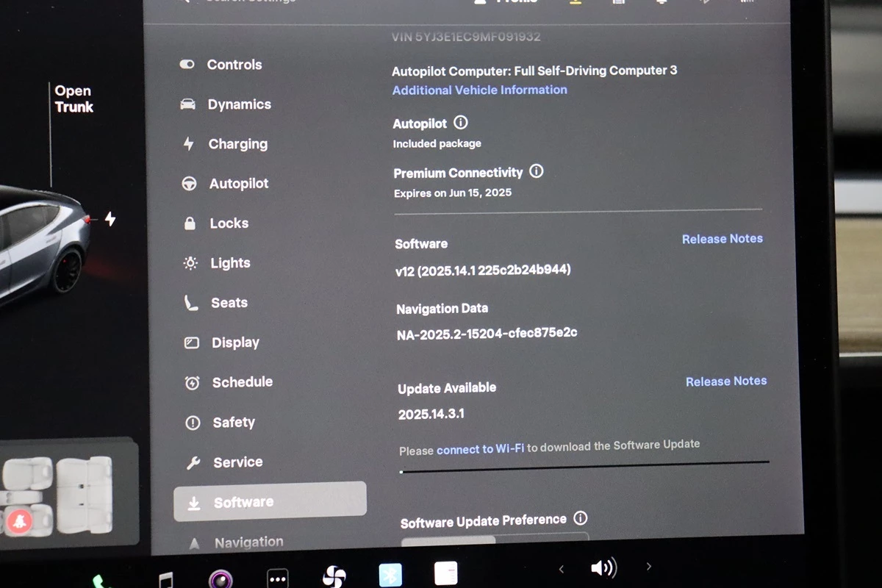Screen dimensions: 882x588
Task: Tap the music note icon in dock
Action: (x=166, y=581)
